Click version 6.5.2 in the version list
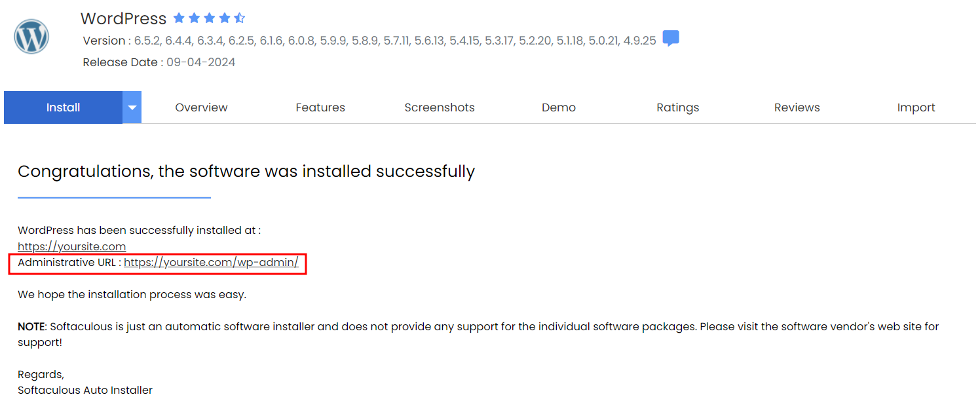Viewport: 980px width, 420px height. pyautogui.click(x=147, y=41)
